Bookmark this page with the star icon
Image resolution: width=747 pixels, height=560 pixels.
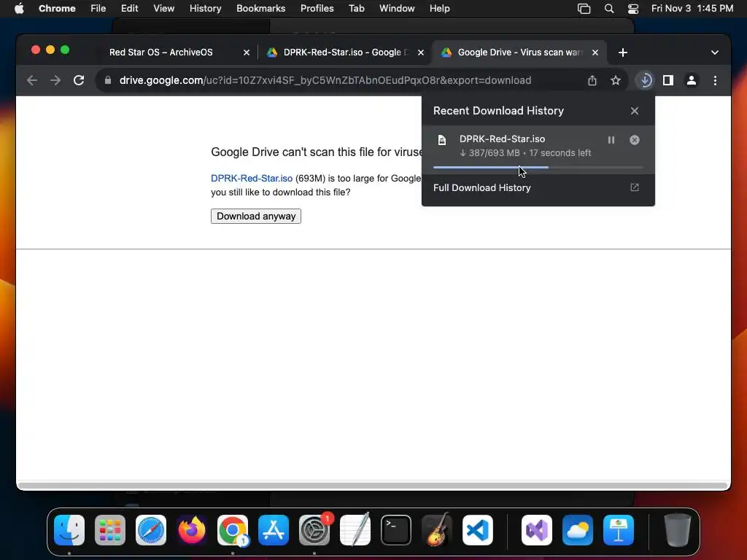click(616, 80)
